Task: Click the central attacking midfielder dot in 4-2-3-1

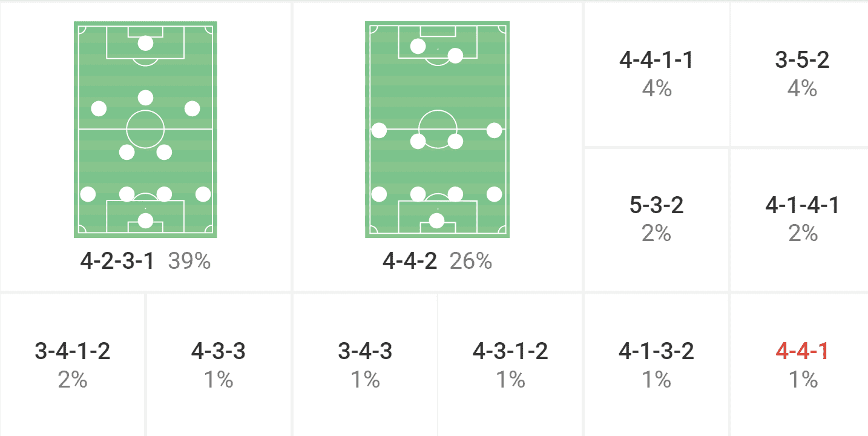Action: pyautogui.click(x=145, y=97)
